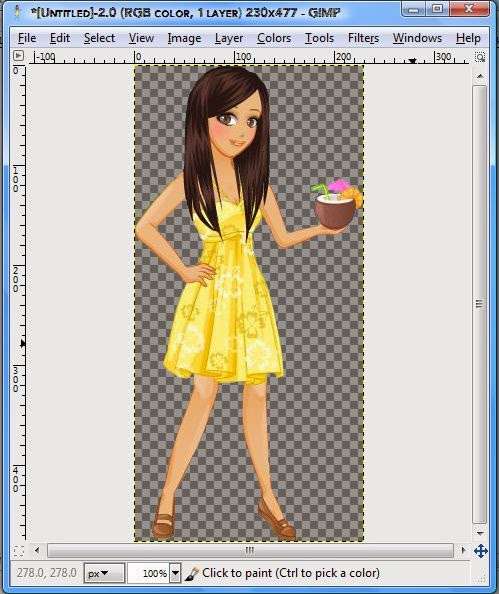
Task: Open the Filters menu
Action: (363, 38)
